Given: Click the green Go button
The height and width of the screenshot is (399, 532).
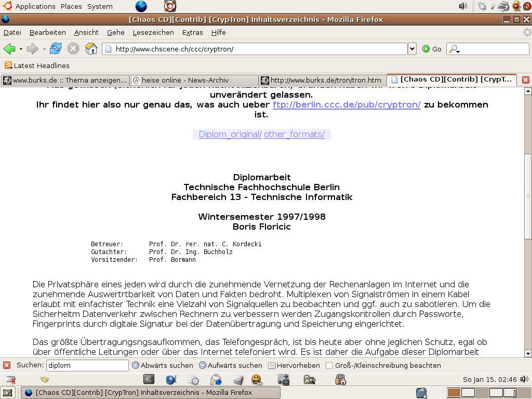Looking at the screenshot, I should click(432, 49).
